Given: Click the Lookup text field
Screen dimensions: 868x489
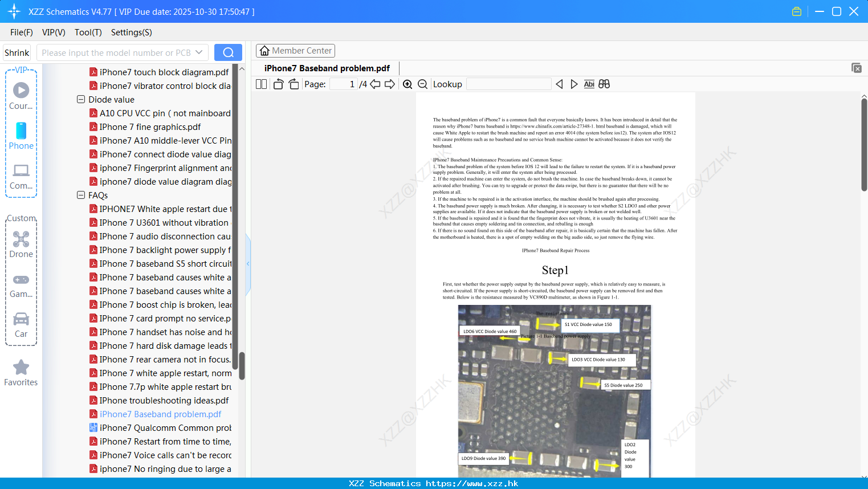Looking at the screenshot, I should click(508, 84).
